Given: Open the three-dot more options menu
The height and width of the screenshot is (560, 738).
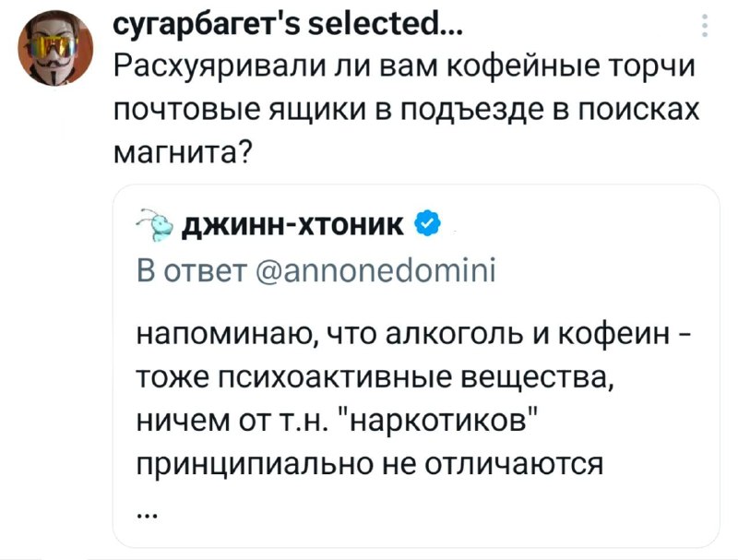Looking at the screenshot, I should coord(705,26).
